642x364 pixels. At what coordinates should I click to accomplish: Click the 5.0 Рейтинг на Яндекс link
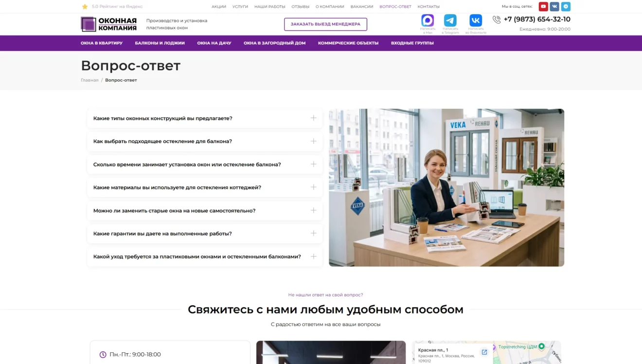(x=117, y=7)
